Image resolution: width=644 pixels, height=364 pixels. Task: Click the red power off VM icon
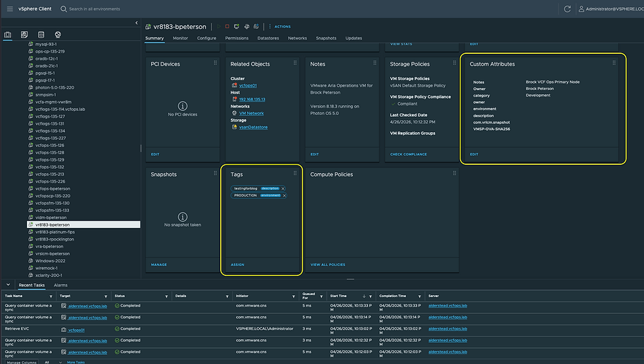[227, 26]
